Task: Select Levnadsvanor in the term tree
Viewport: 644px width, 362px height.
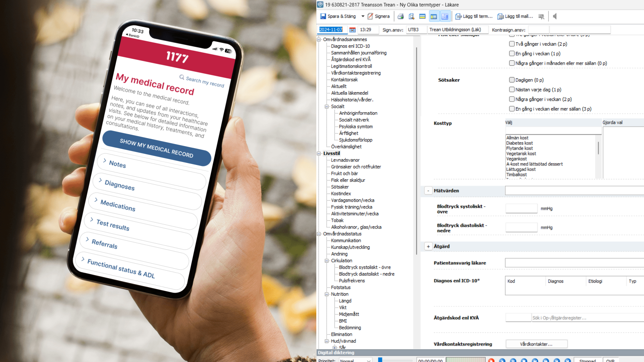Action: [345, 160]
